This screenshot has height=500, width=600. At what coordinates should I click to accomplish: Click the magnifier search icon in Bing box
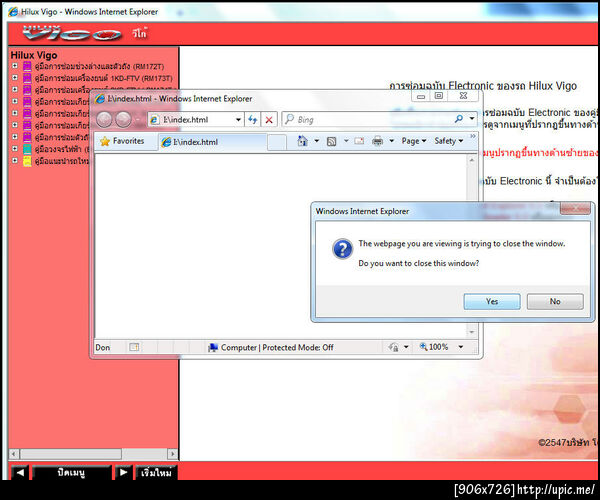459,119
